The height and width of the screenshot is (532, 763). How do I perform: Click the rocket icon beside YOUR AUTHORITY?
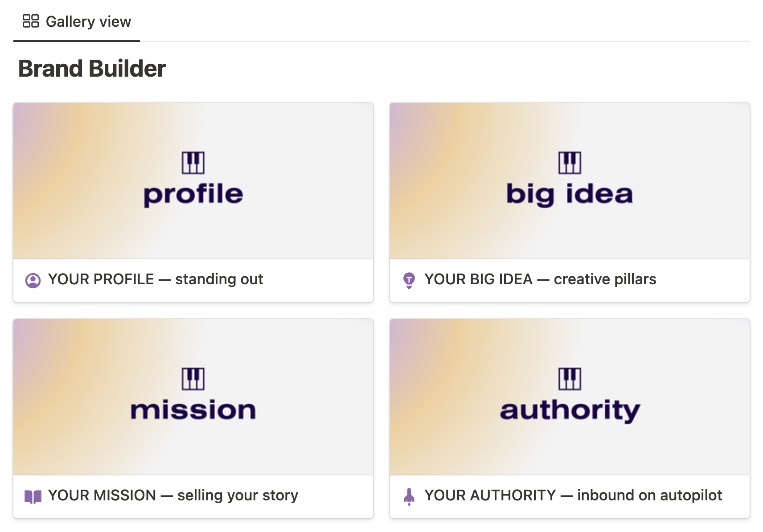point(409,496)
